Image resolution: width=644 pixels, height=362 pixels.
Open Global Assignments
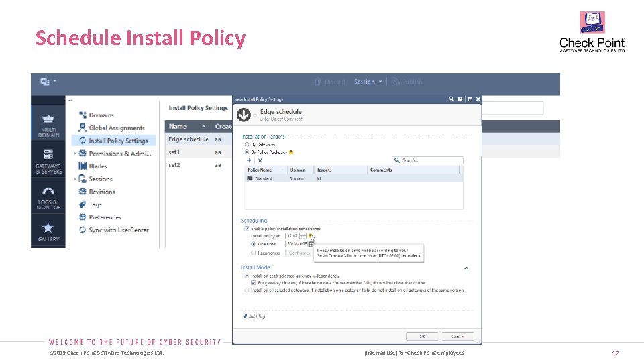112,127
